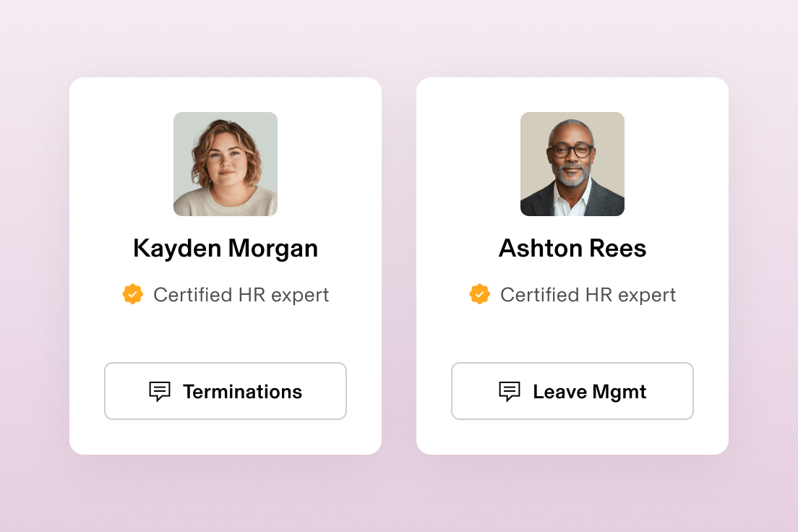Click the checkmark inside Kayden's orange badge
Screen dimensions: 798x532
[132, 294]
